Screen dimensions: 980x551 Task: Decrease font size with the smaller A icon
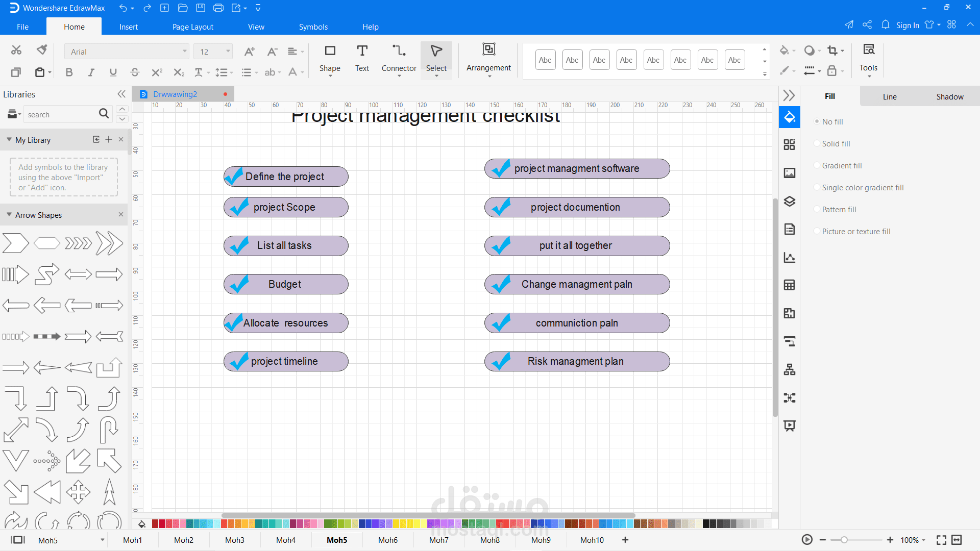click(x=272, y=52)
